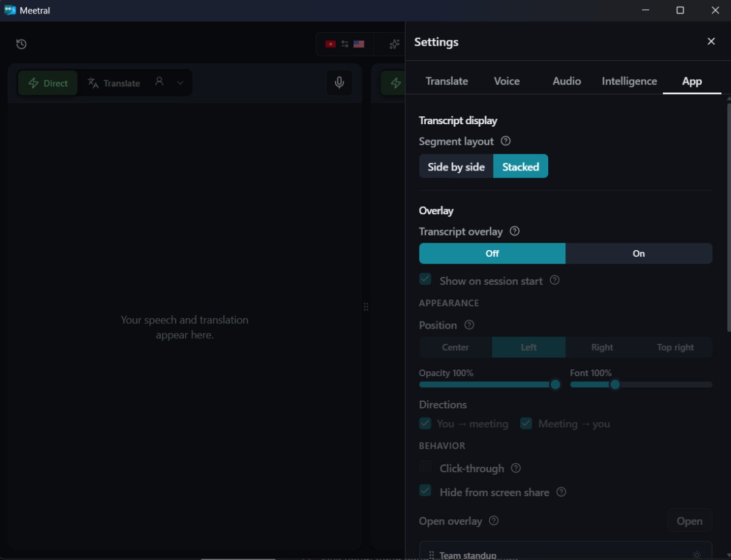Click the drag handle between the two panes
731x560 pixels.
pos(366,307)
